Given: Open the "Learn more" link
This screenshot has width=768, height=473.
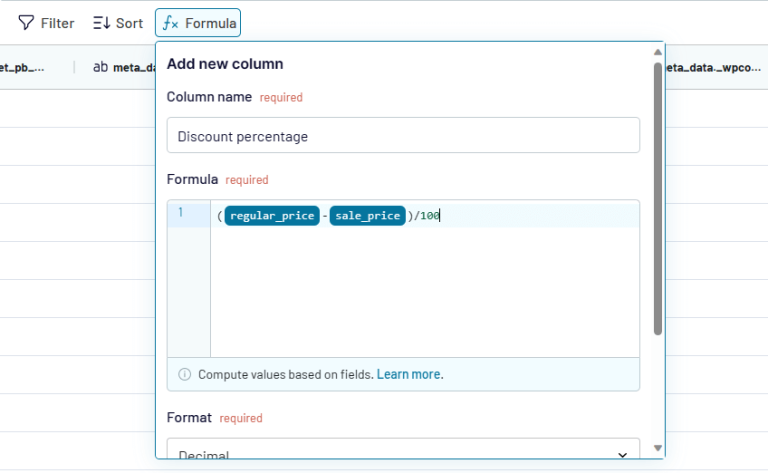Looking at the screenshot, I should point(409,374).
